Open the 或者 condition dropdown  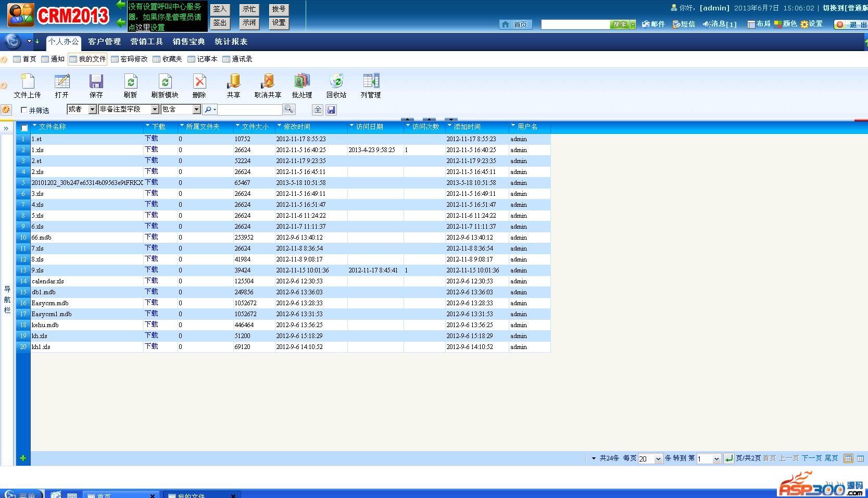coord(92,109)
